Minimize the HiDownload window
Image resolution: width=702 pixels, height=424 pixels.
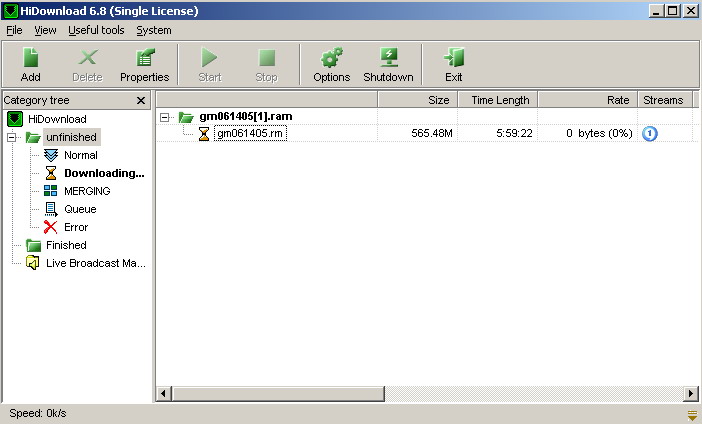click(656, 11)
